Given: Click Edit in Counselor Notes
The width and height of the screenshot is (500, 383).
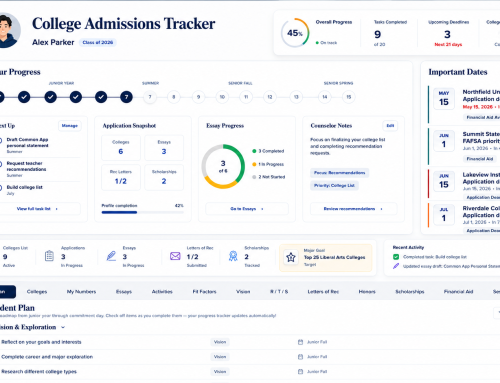Looking at the screenshot, I should 390,126.
